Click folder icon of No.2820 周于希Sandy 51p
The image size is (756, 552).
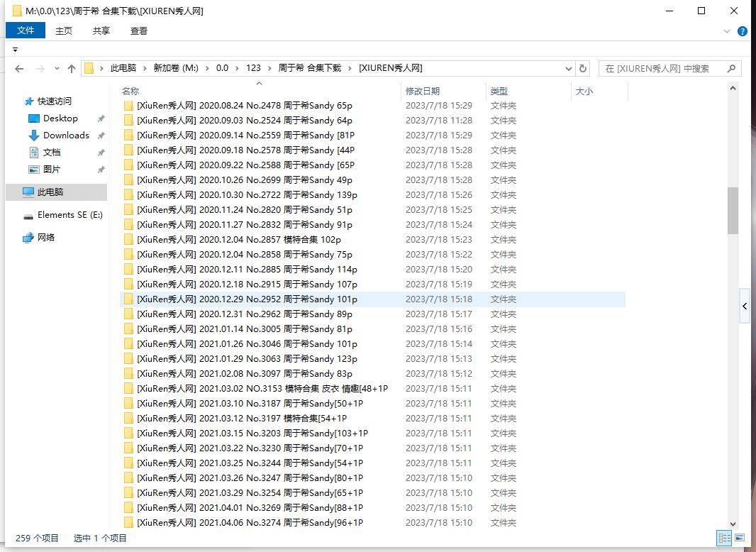(x=128, y=210)
